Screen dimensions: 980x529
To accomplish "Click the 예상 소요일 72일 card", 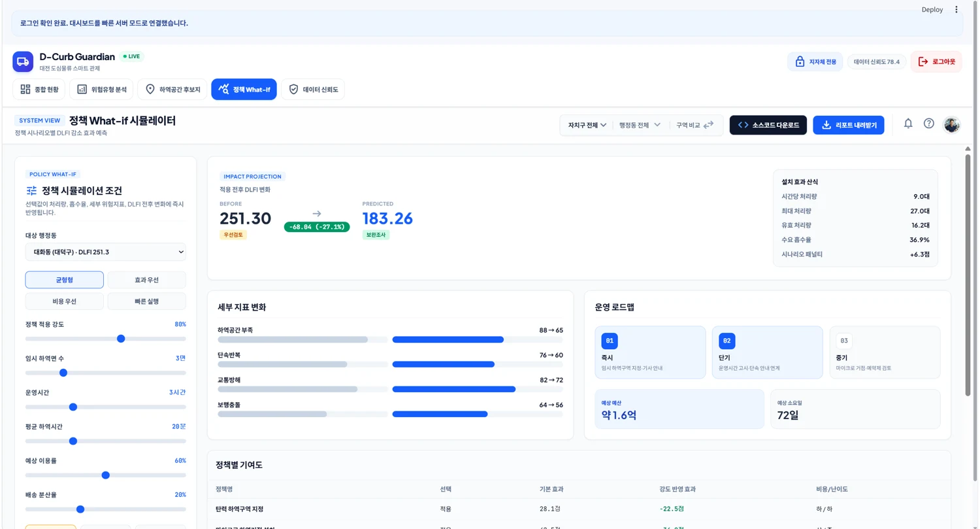I will [x=855, y=409].
